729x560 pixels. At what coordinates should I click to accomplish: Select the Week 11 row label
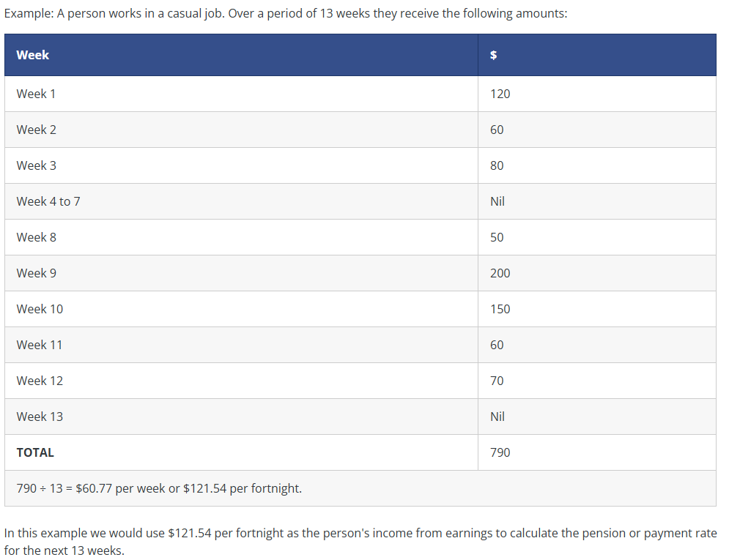point(39,345)
